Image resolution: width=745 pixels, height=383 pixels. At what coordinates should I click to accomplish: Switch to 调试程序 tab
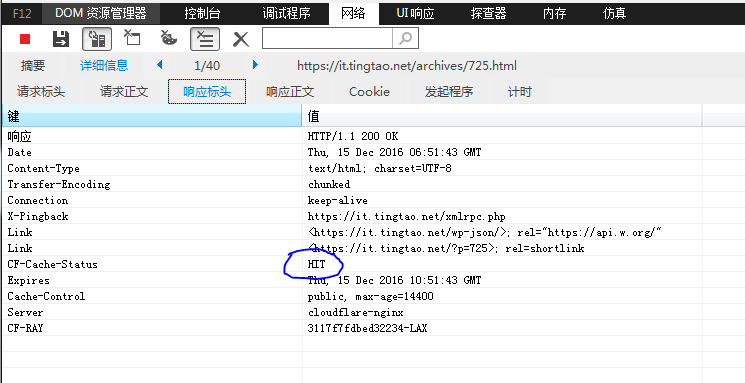287,13
